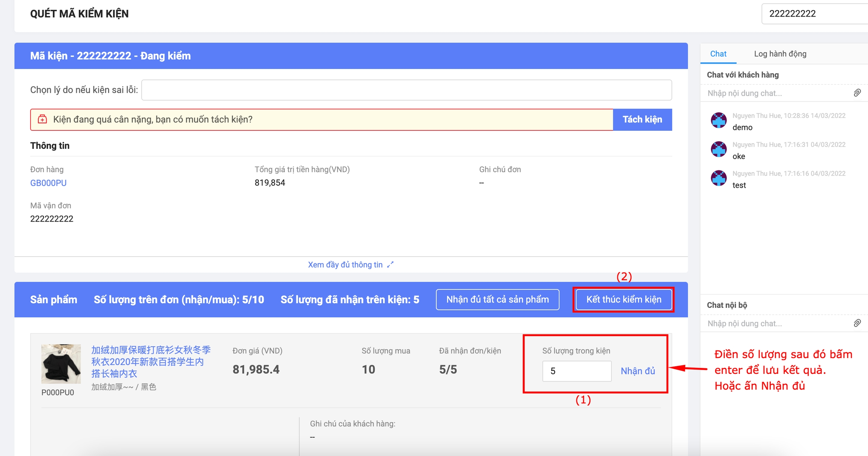Open the Chinese product title link
Viewport: 868px width, 456px height.
[x=151, y=361]
